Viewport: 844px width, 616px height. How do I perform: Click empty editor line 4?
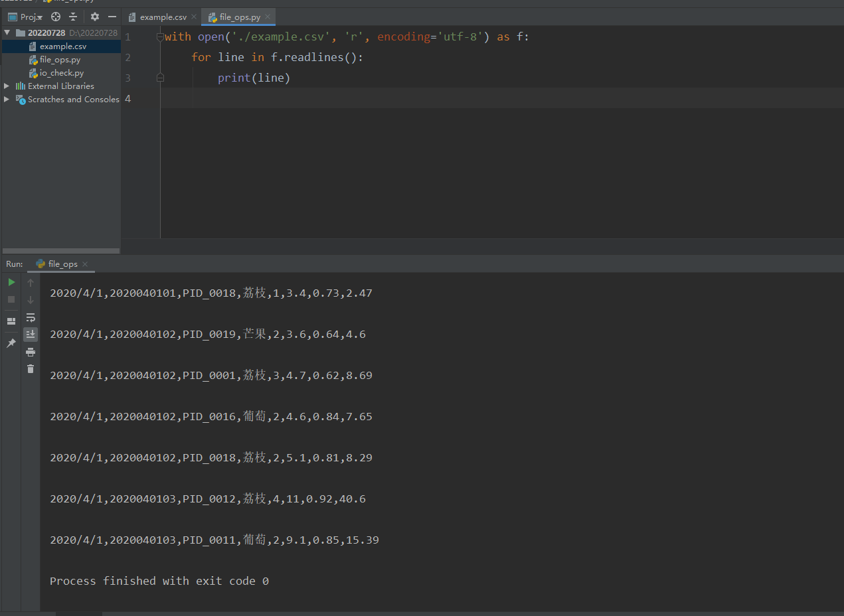click(x=501, y=99)
